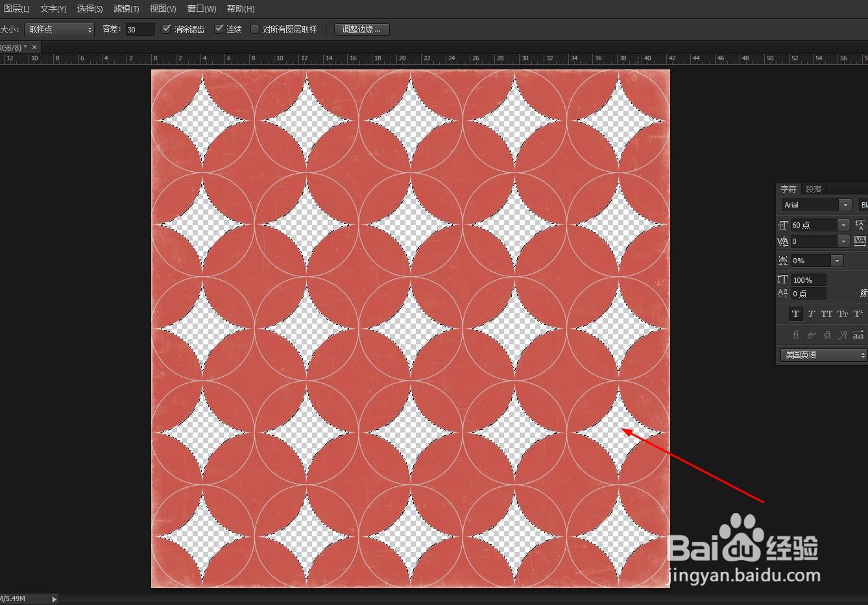This screenshot has height=605, width=868.
Task: Click the 调整边缘... button
Action: tap(361, 29)
